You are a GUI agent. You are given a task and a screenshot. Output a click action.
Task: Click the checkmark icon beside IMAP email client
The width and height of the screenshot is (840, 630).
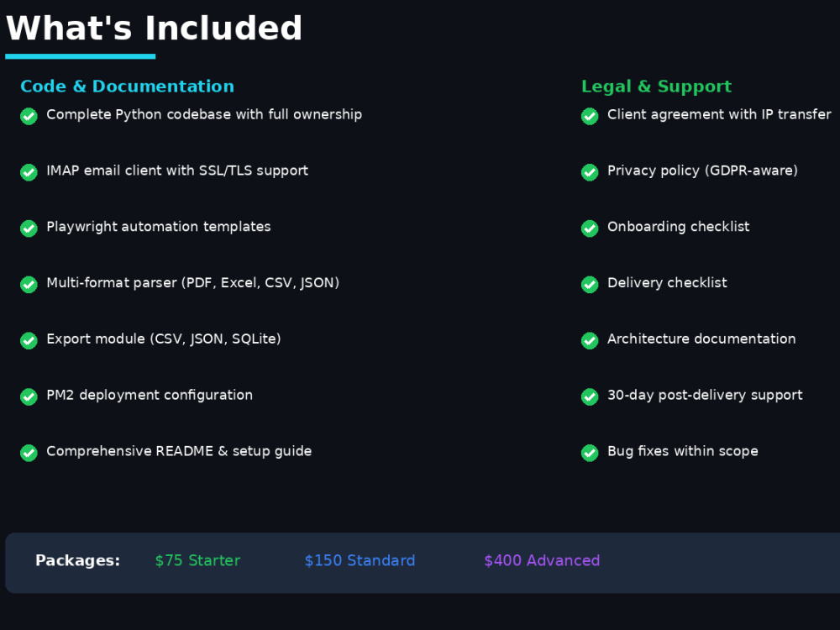(29, 172)
